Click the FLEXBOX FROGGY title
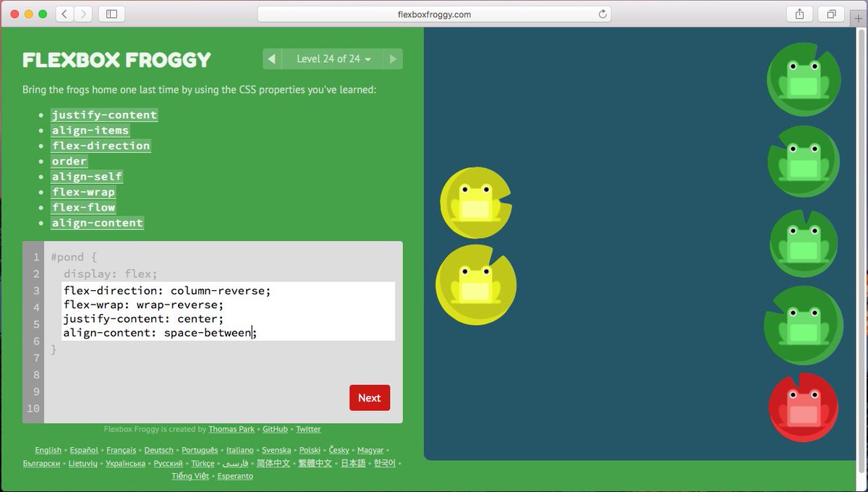Screen dimensions: 868x492 point(117,60)
